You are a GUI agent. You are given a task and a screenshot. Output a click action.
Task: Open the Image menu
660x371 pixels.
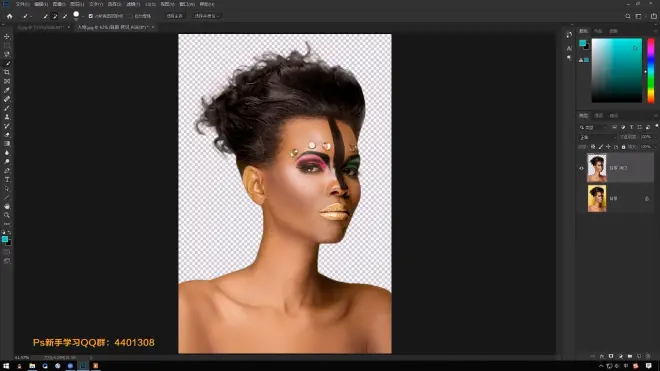click(59, 4)
